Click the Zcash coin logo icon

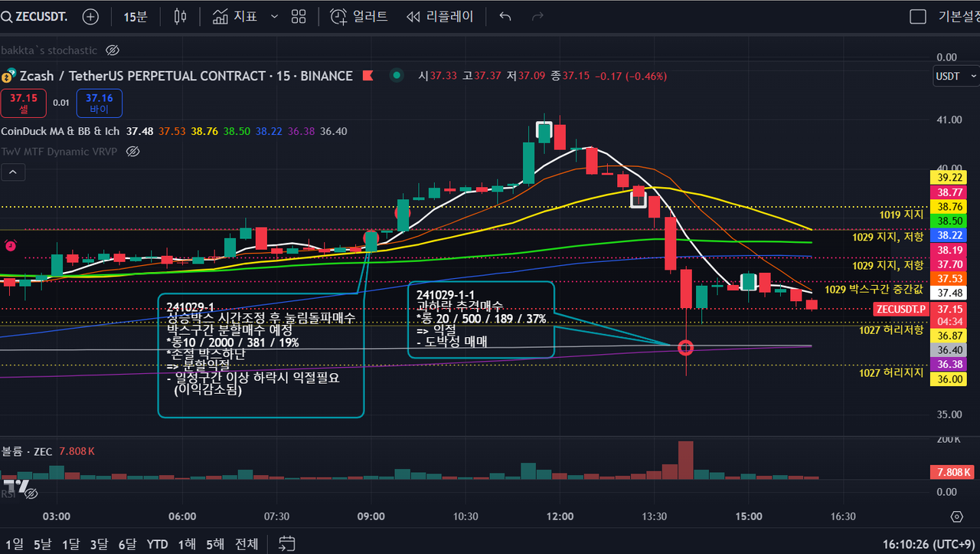point(9,76)
